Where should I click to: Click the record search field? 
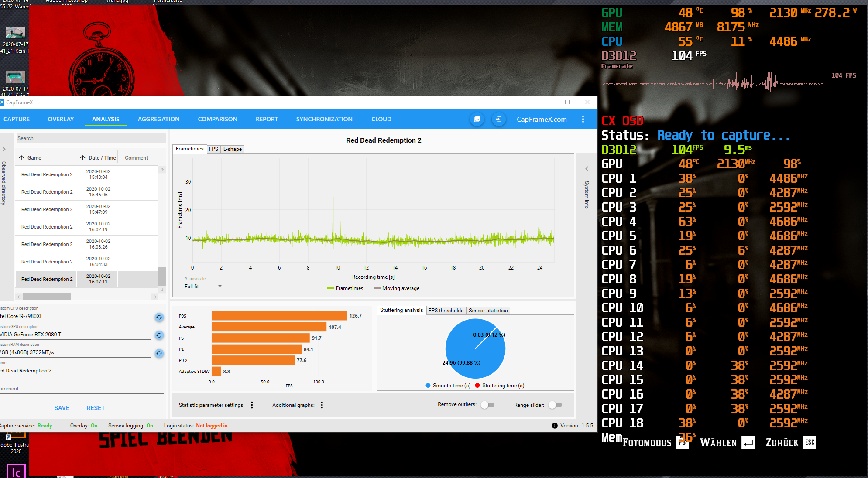point(91,138)
